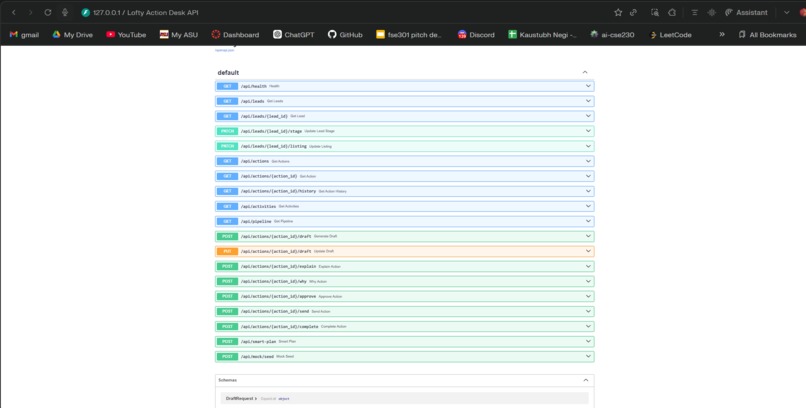Open the chevron dropdown right of Assistant
The image size is (806, 408).
pos(786,12)
